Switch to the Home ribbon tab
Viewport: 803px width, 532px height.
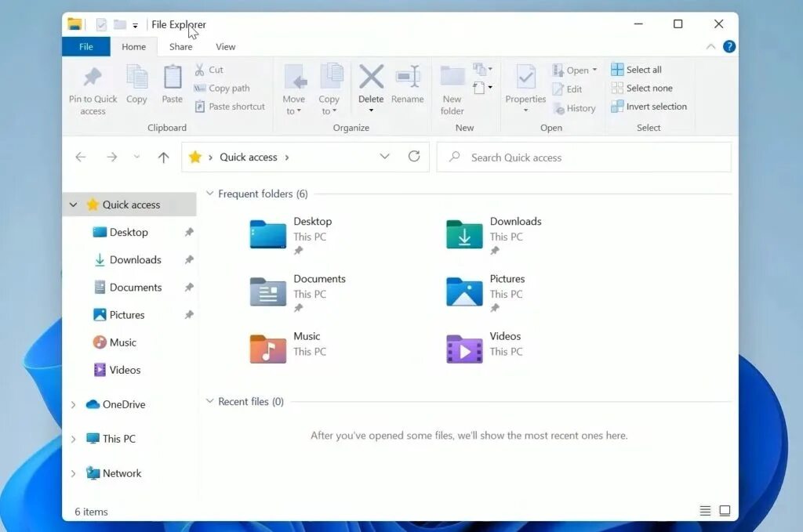[133, 46]
